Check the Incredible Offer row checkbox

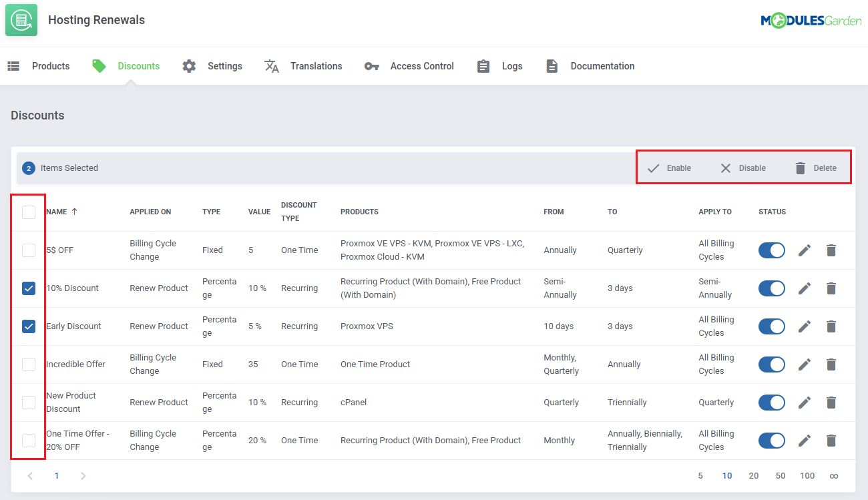(29, 364)
